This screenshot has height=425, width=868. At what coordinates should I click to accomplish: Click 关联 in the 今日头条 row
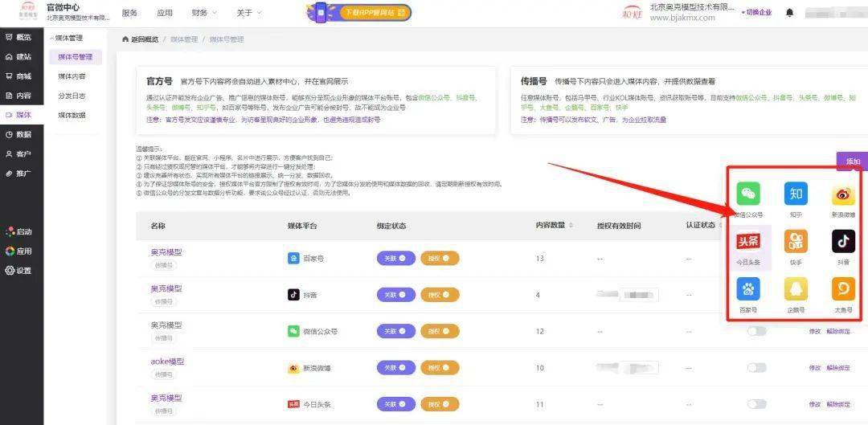click(x=395, y=405)
